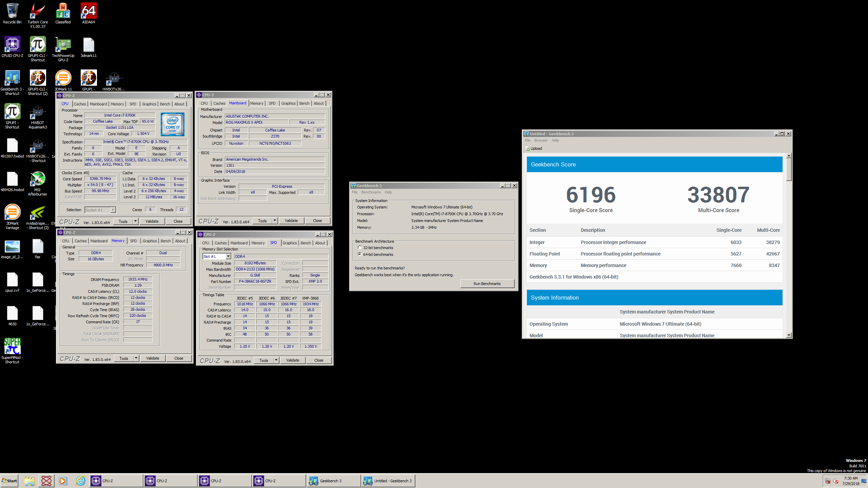868x488 pixels.
Task: Launch 3DMark 11 desktop icon
Action: tap(63, 81)
